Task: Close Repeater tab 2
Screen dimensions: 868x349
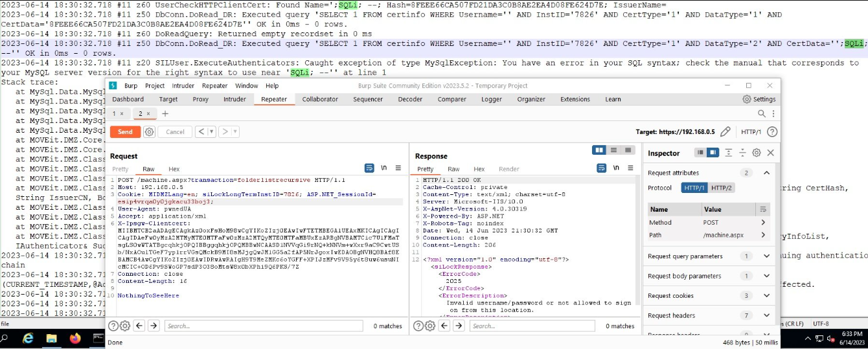Action: pos(148,113)
